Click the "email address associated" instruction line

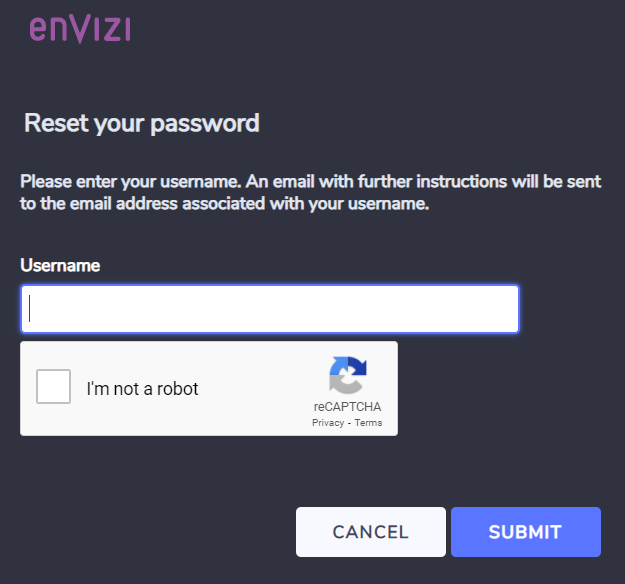coord(224,204)
